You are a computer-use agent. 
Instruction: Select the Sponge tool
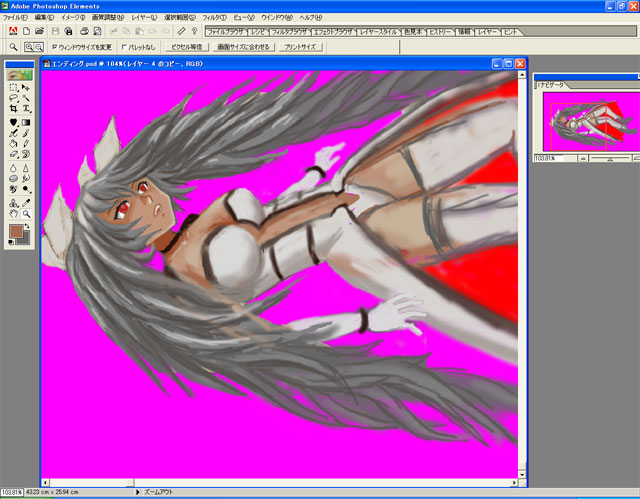click(13, 178)
